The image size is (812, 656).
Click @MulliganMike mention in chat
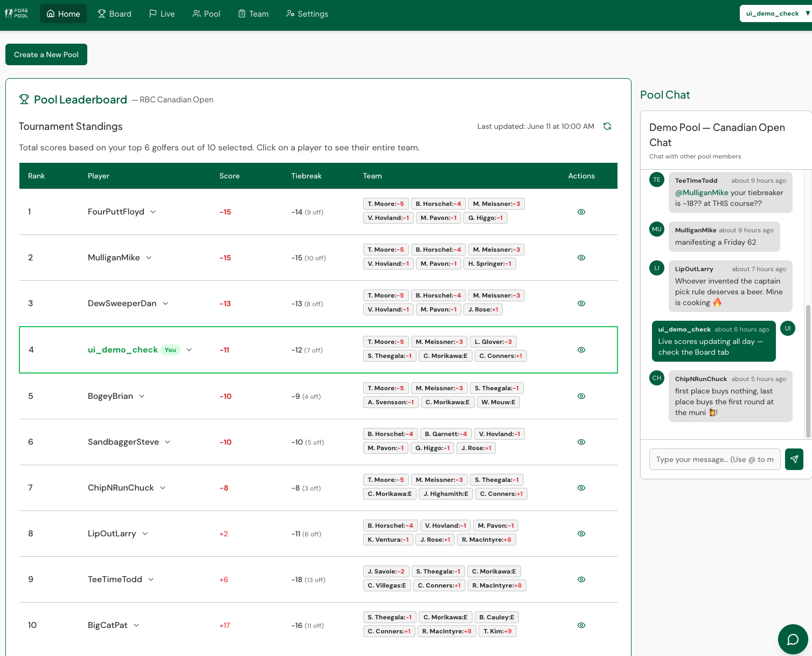coord(702,192)
